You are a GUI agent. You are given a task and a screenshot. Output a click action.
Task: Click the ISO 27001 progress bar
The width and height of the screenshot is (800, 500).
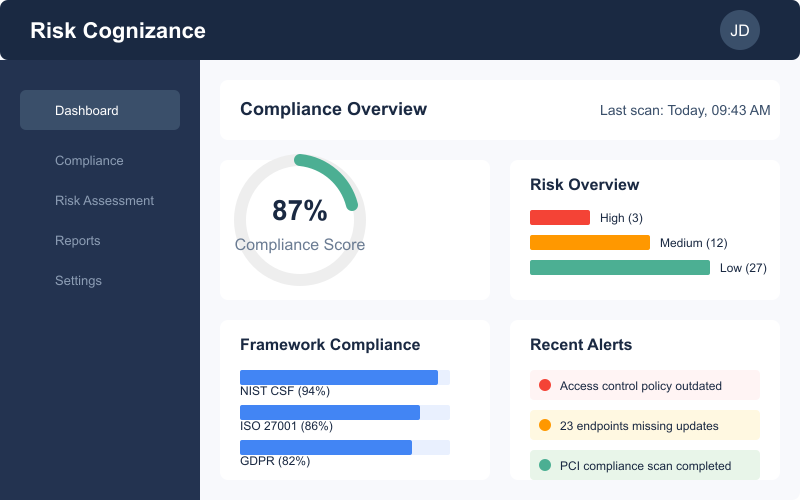(x=332, y=412)
